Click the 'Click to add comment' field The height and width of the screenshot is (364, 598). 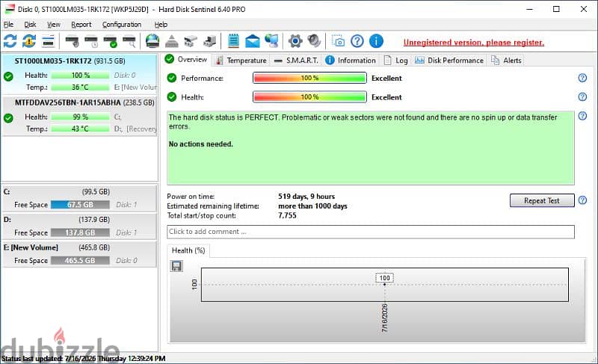(x=370, y=232)
